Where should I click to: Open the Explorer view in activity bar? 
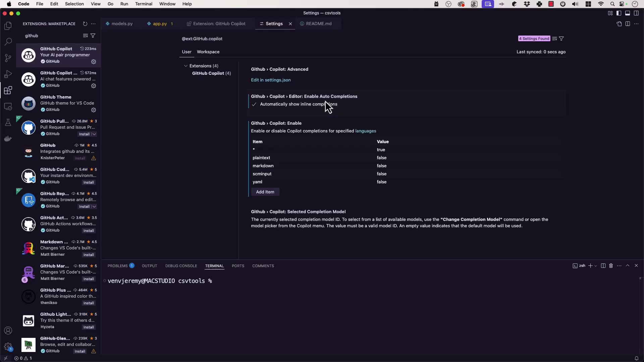8,26
